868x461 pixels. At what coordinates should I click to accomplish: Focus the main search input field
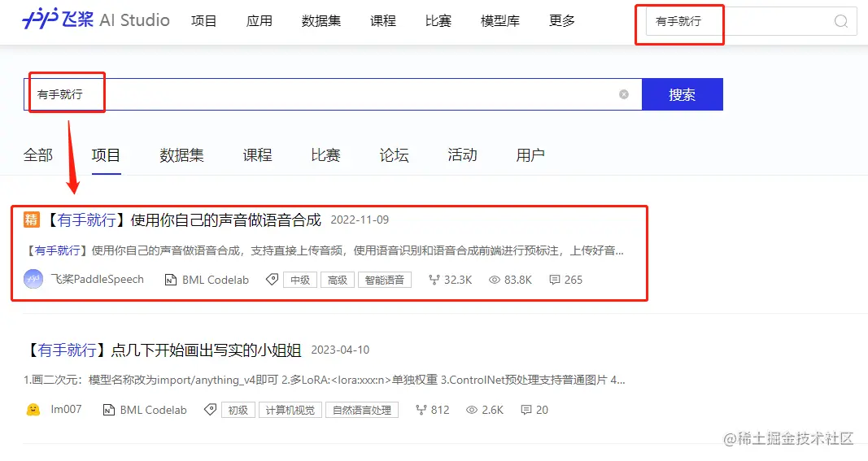pyautogui.click(x=332, y=94)
